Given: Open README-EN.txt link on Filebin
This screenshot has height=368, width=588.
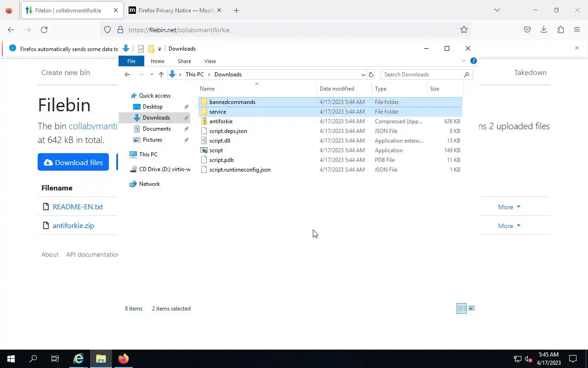Looking at the screenshot, I should pos(78,207).
